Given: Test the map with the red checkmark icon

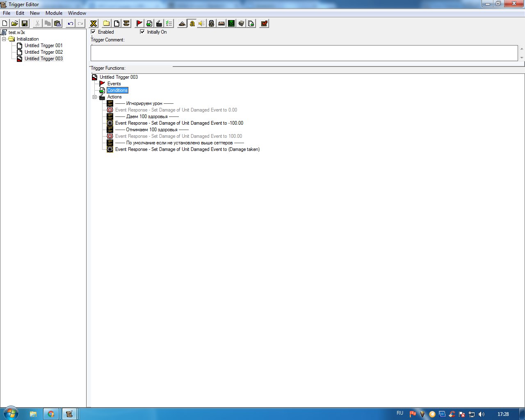Looking at the screenshot, I should [x=264, y=23].
